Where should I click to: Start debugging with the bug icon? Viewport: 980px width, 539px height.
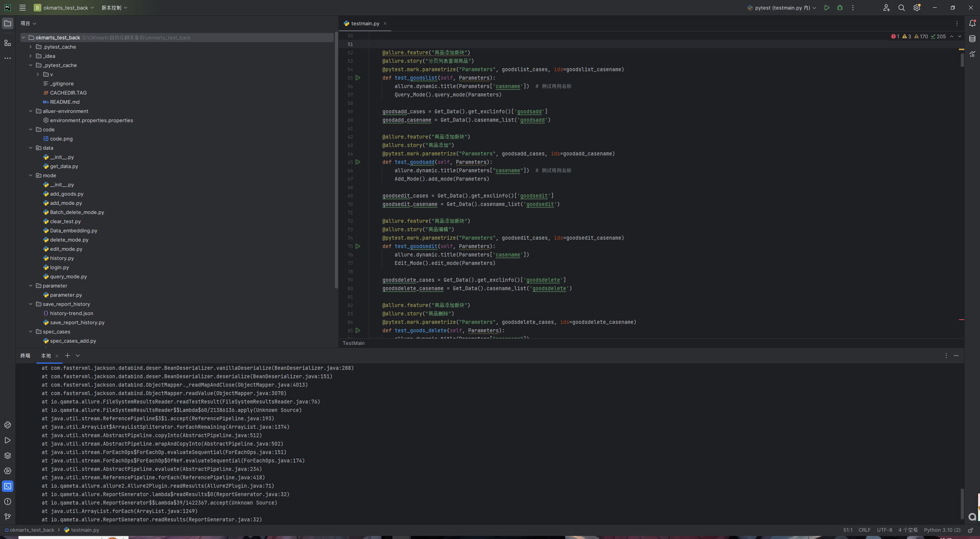[x=840, y=8]
